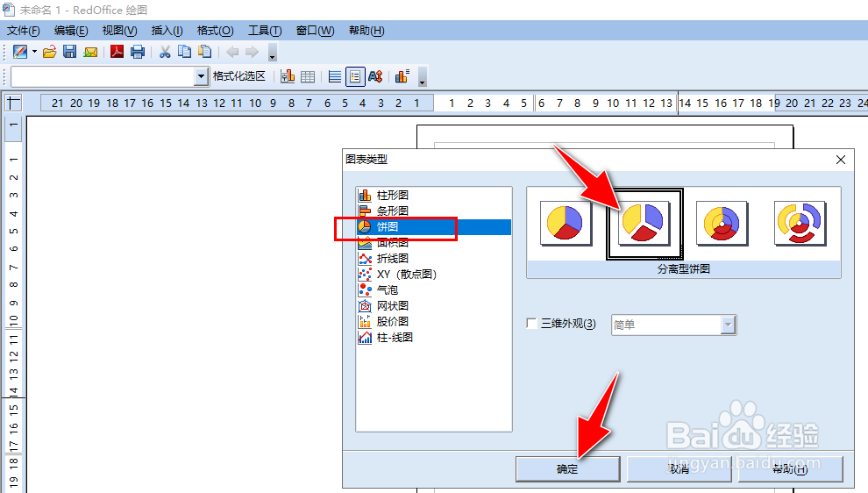868x493 pixels.
Task: Click the net chart icon beside 网状图
Action: (365, 306)
